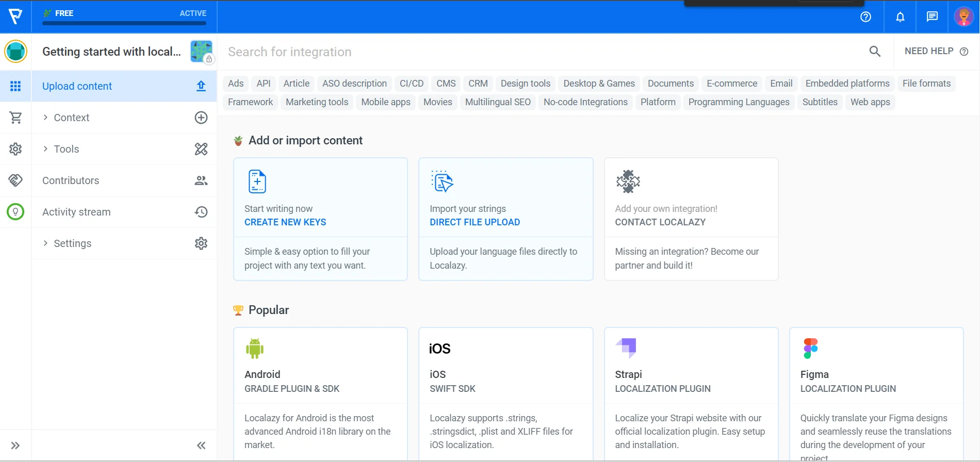The image size is (980, 462).
Task: Click the teal project avatar icon
Action: tap(15, 52)
